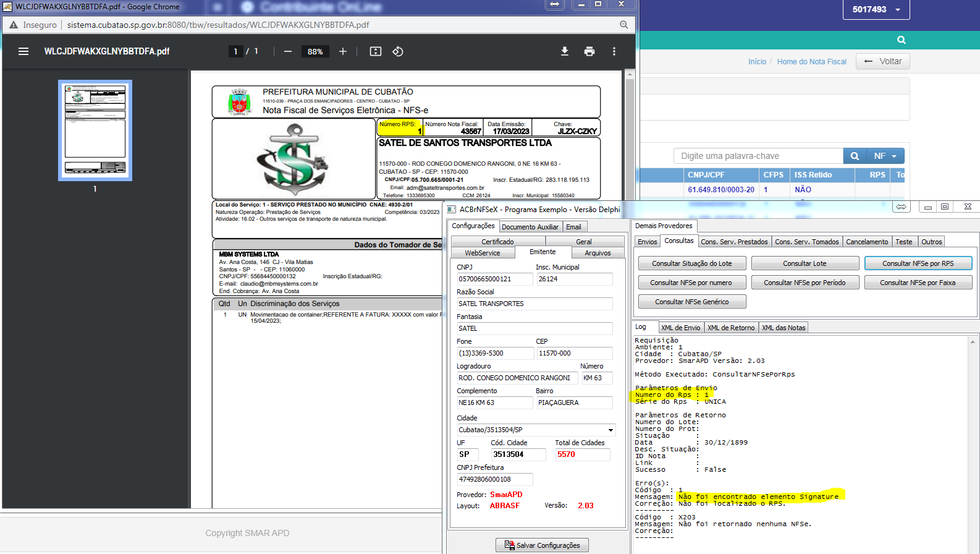Click the PDF zoom level 88% field
The width and height of the screenshot is (980, 554).
pyautogui.click(x=315, y=51)
